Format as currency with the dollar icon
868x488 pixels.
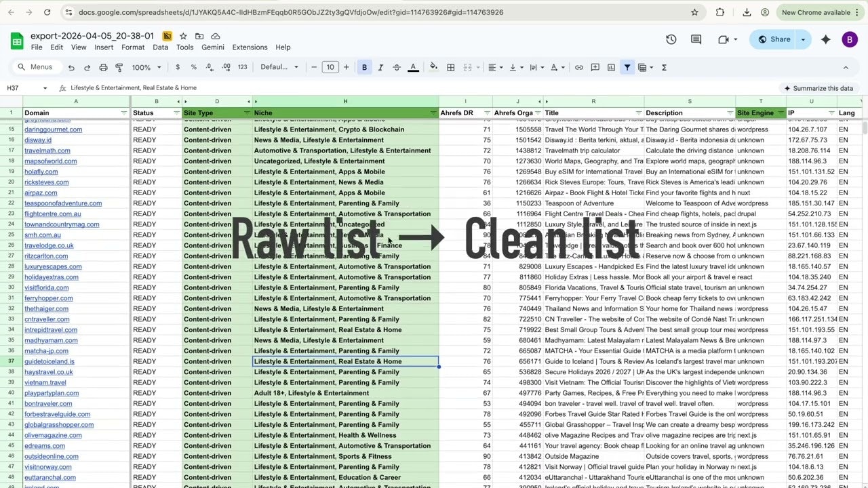point(178,67)
